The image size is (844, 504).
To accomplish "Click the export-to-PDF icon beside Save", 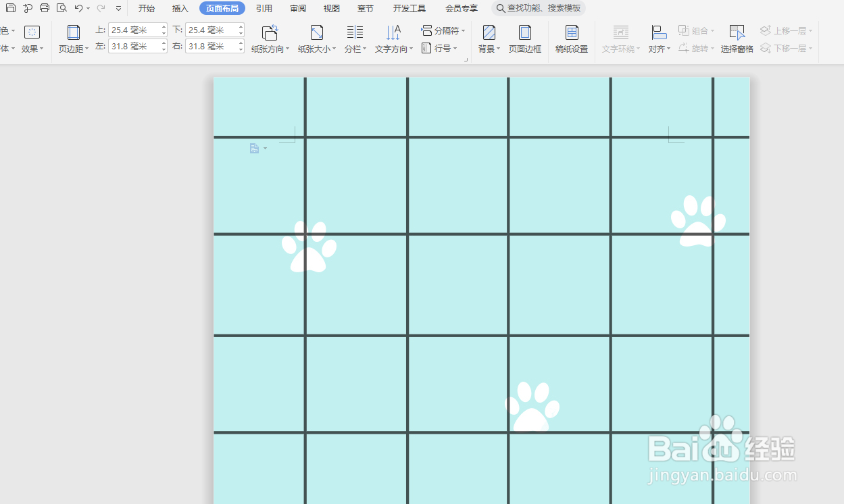I will pos(28,8).
